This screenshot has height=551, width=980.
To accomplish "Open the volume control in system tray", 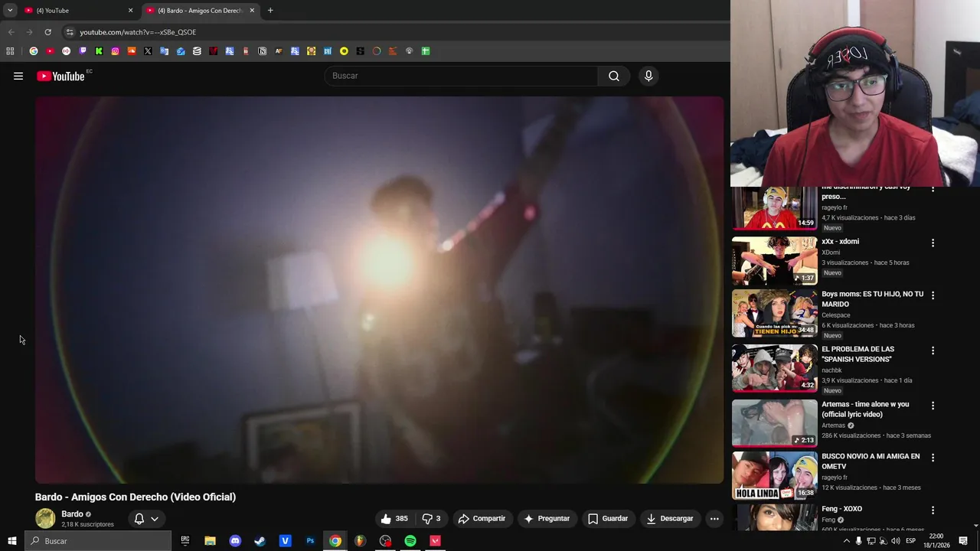I will pyautogui.click(x=896, y=541).
